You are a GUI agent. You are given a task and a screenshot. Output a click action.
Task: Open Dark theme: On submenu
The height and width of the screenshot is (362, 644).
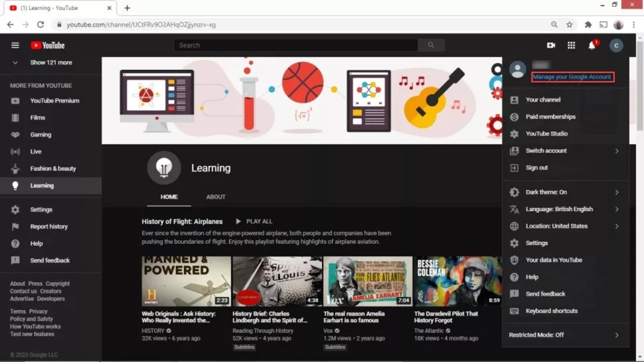[x=565, y=192]
